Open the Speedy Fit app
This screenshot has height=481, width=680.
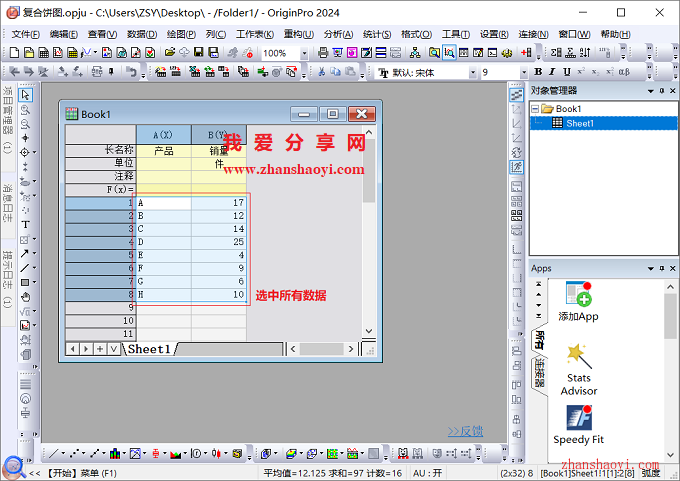point(579,425)
